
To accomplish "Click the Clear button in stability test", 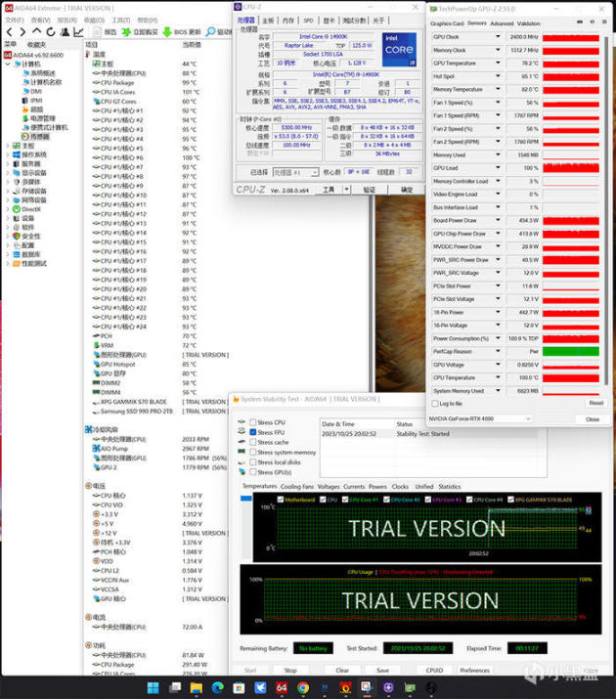I will [x=342, y=670].
